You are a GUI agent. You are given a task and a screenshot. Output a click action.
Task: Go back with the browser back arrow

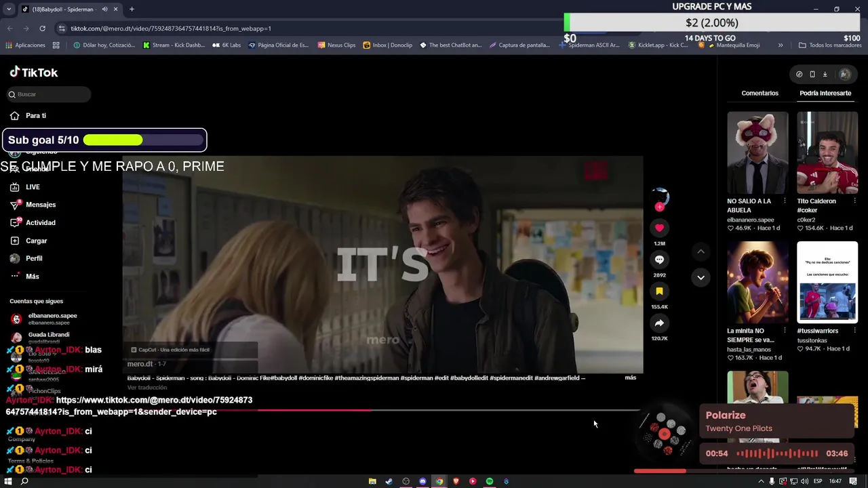click(x=10, y=28)
